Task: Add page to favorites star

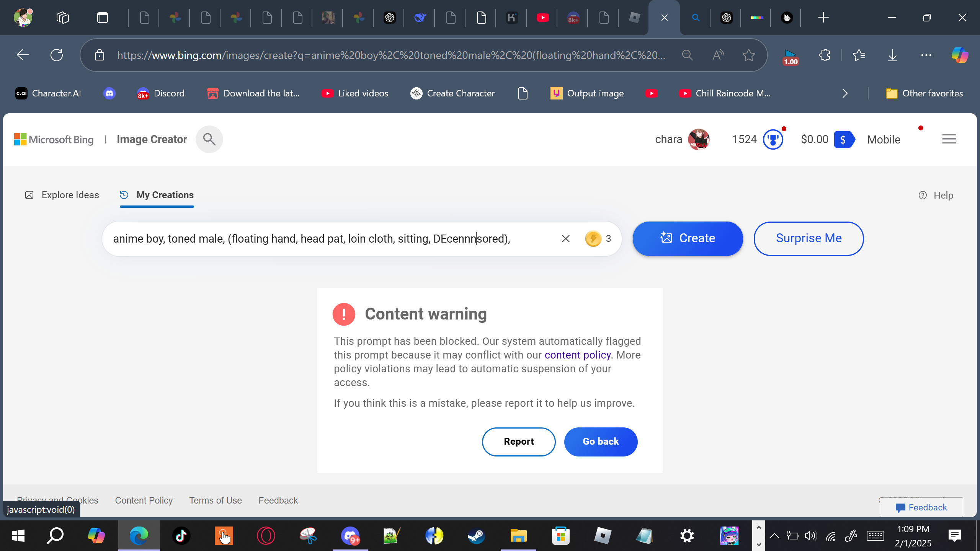Action: (748, 55)
